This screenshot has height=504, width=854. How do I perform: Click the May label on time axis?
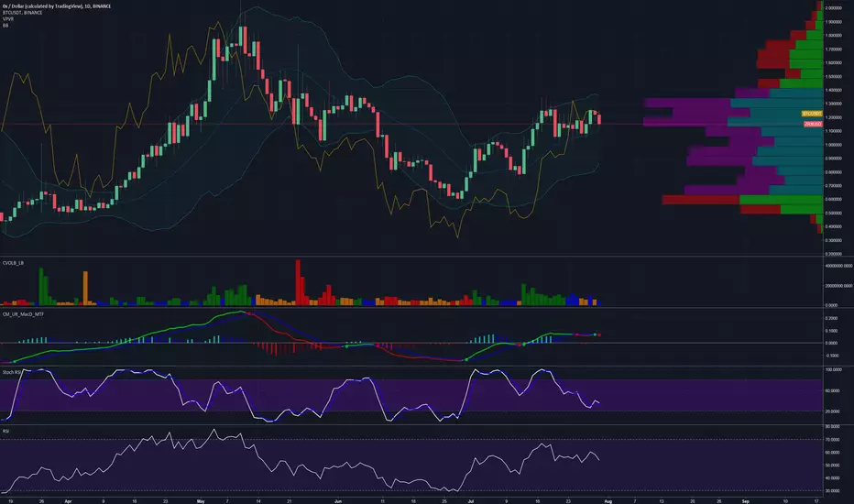pyautogui.click(x=201, y=500)
